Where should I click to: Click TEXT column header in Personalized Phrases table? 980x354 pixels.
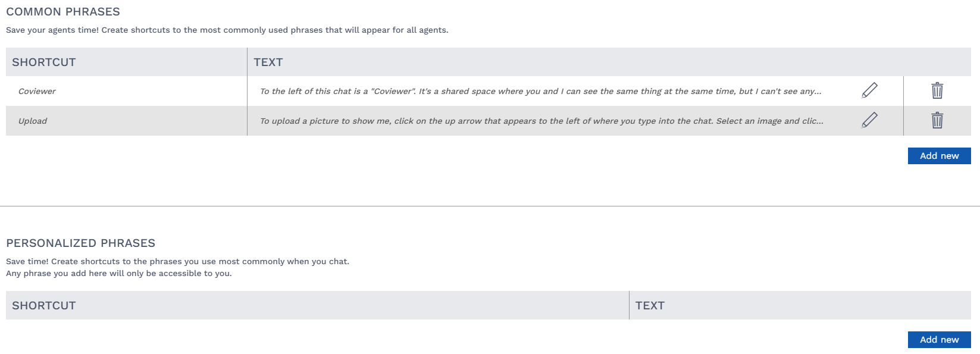tap(650, 306)
